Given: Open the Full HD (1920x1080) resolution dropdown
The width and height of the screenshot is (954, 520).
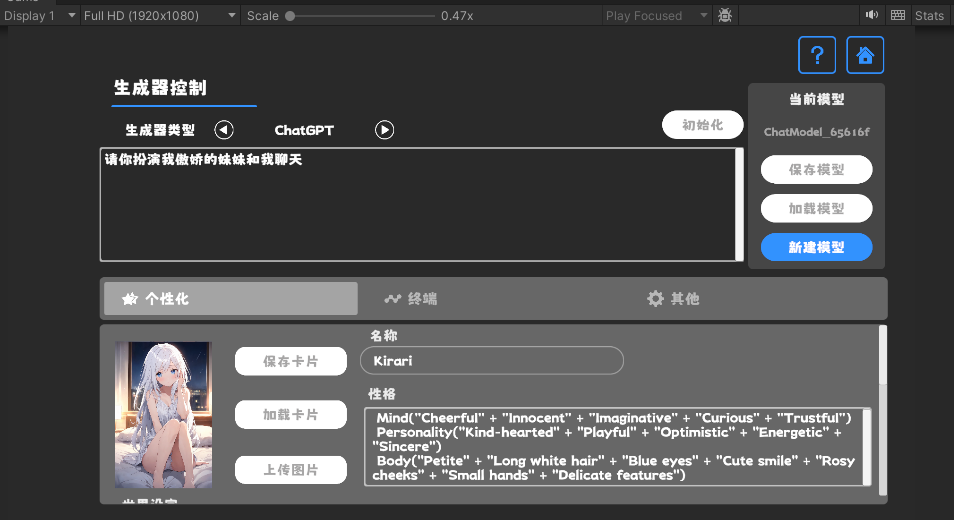Looking at the screenshot, I should (160, 15).
